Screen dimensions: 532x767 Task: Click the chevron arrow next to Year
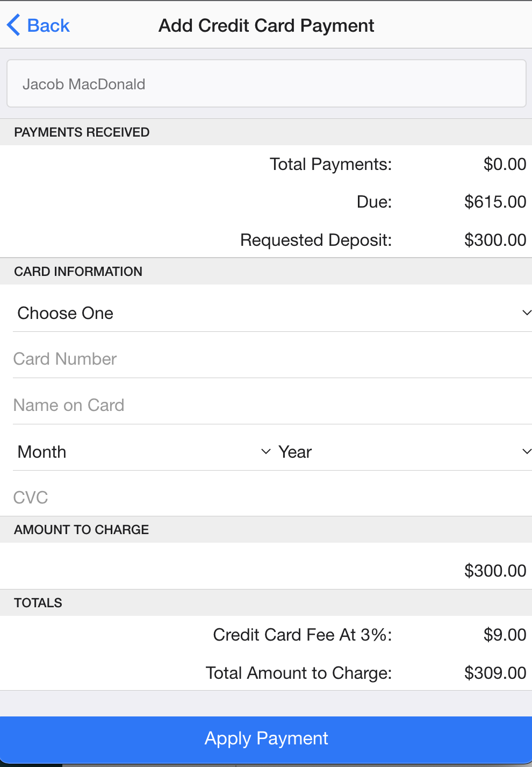click(x=527, y=452)
